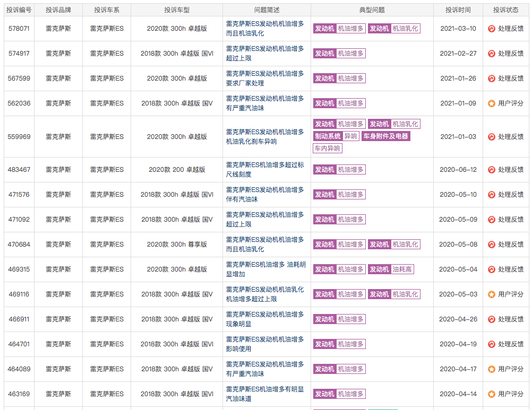Select 雷克萨斯ES series cell in row 471092
Image resolution: width=532 pixels, height=410 pixels.
coord(107,220)
